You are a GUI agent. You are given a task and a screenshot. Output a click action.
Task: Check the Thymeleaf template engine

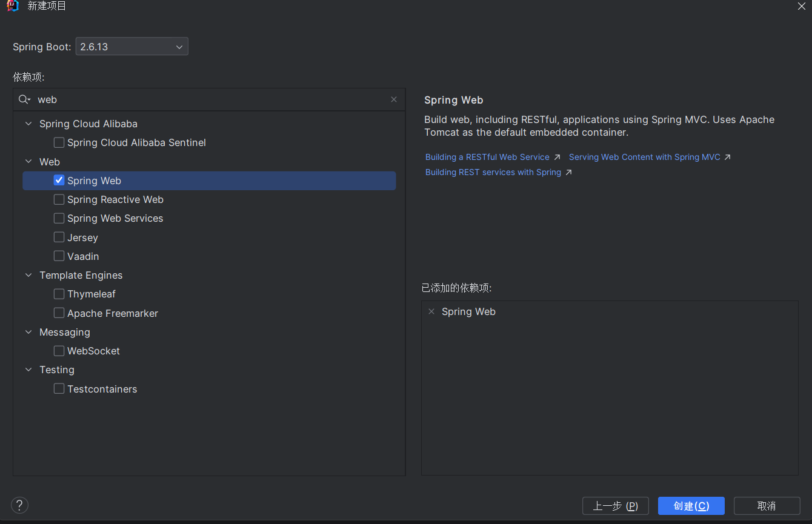59,294
